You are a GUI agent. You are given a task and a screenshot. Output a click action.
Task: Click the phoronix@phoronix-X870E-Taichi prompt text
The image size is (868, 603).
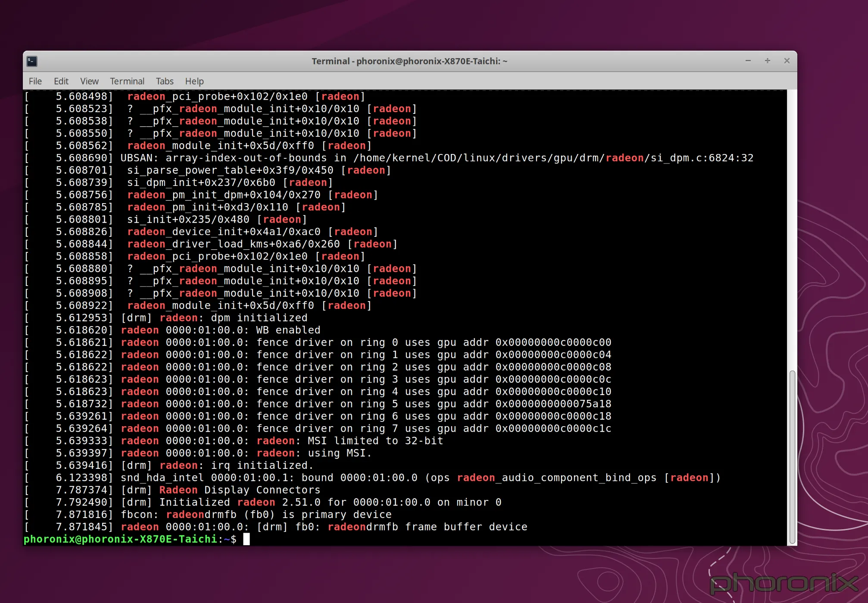120,539
